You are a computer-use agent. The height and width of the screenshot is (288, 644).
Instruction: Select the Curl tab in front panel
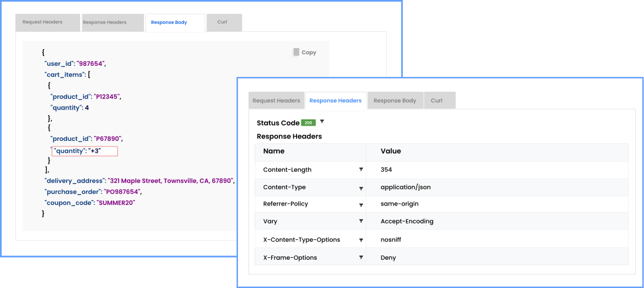[437, 101]
